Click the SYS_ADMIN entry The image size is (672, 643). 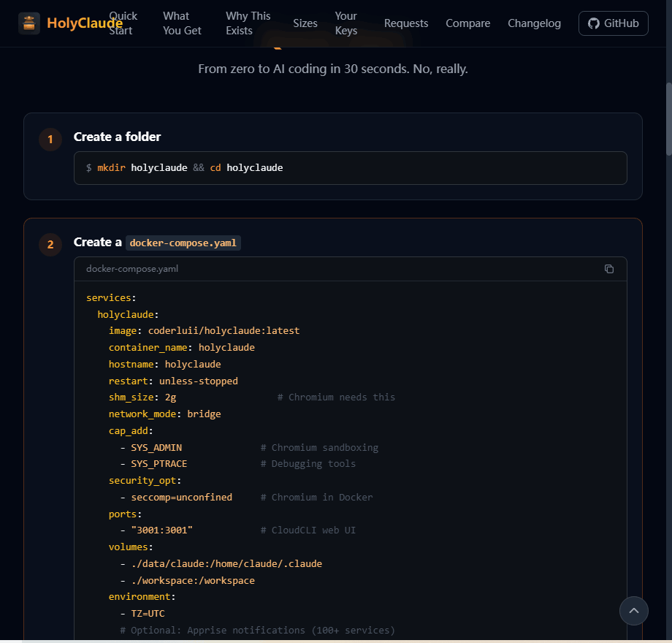pyautogui.click(x=156, y=447)
